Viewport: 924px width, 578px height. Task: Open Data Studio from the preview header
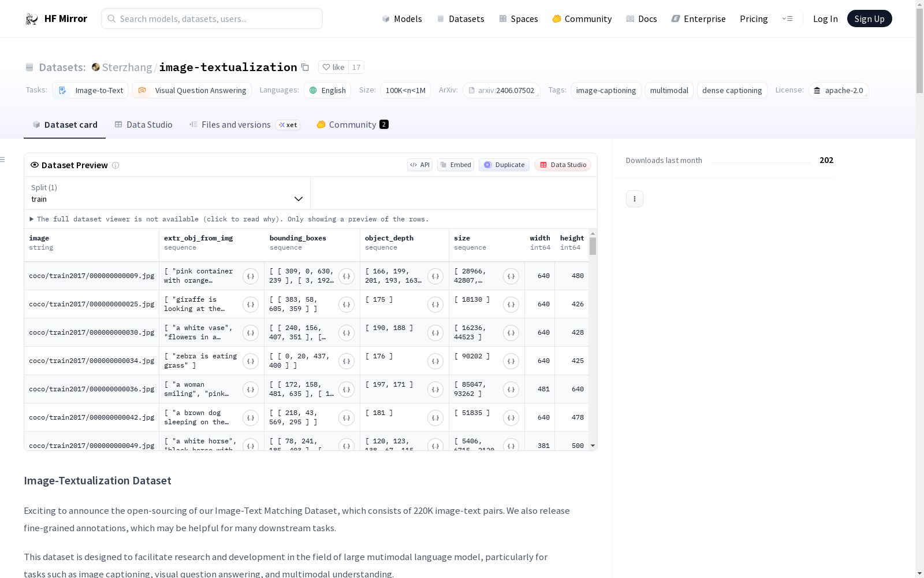(562, 165)
